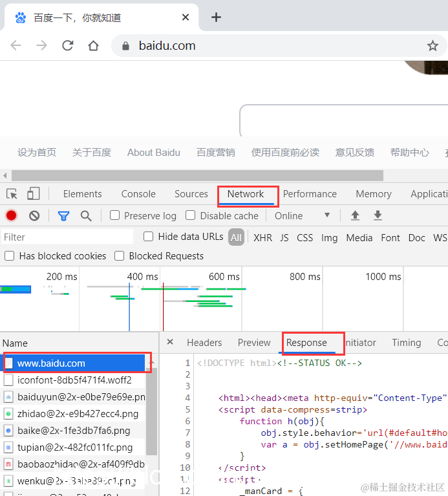Switch to the Memory panel
Screen dimensions: 448x496
point(374,193)
